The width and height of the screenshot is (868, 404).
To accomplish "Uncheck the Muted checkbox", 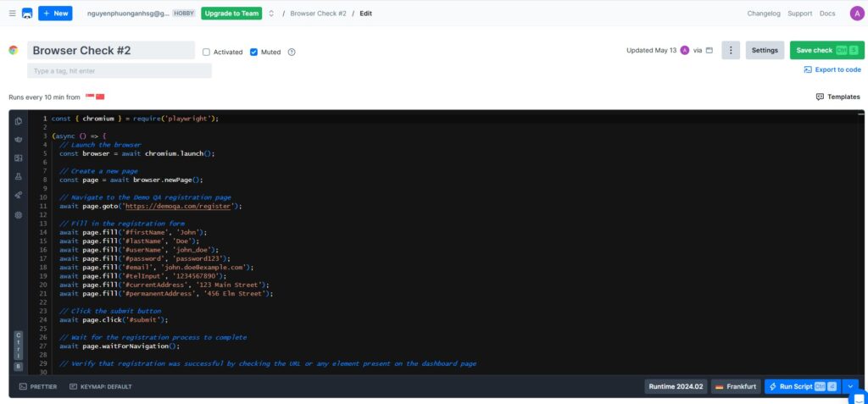I will coord(253,52).
